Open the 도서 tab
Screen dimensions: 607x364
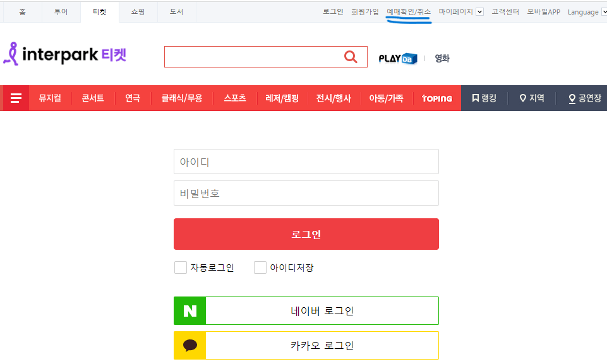pos(176,12)
